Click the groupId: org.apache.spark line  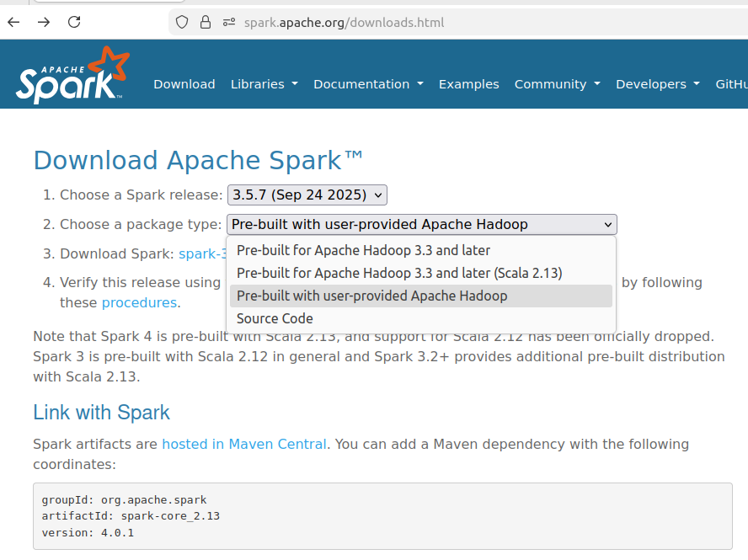124,500
